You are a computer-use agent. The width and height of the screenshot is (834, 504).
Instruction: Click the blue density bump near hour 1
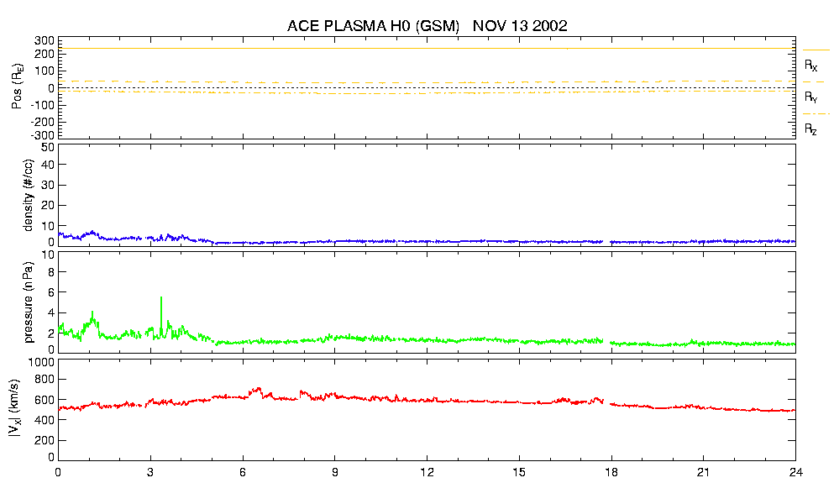point(92,234)
